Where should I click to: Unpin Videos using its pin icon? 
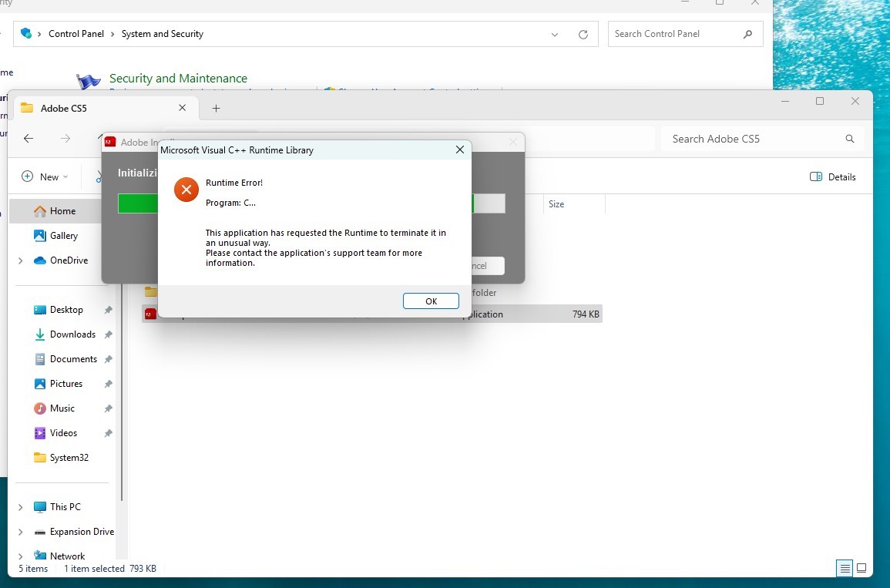click(108, 433)
